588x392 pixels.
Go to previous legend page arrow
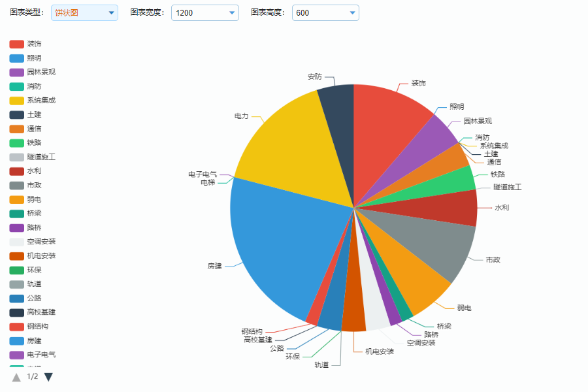(x=16, y=377)
